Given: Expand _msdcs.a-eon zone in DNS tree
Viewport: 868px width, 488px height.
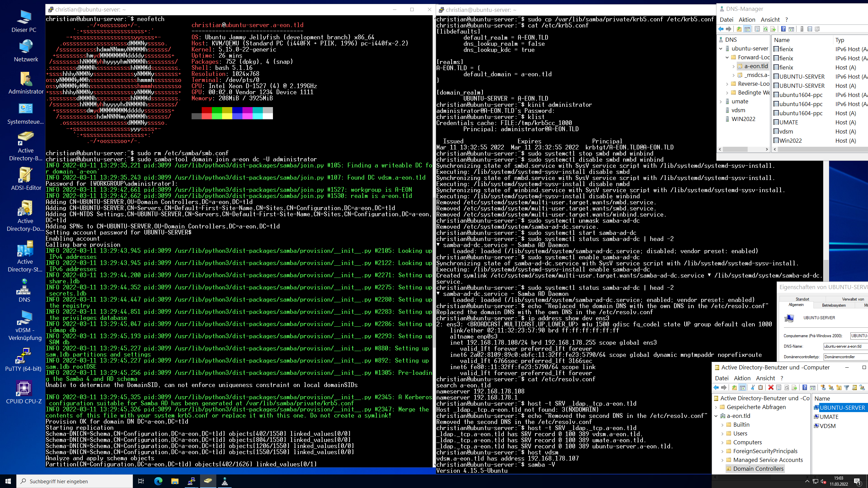Looking at the screenshot, I should click(733, 75).
